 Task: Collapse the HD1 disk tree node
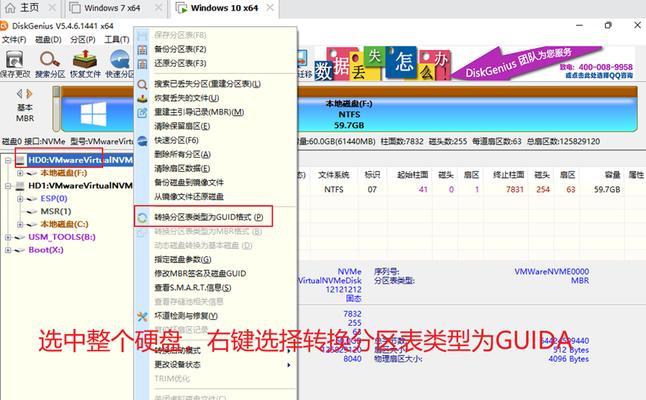(x=8, y=186)
